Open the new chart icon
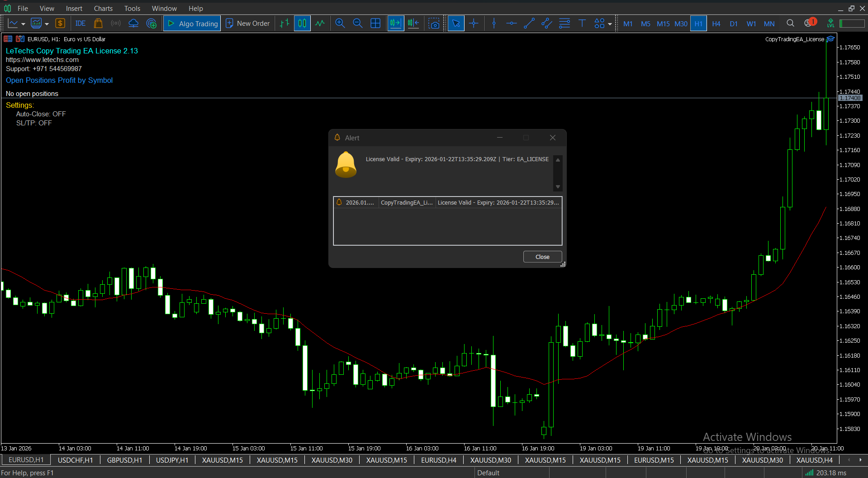This screenshot has height=478, width=868. [x=13, y=24]
